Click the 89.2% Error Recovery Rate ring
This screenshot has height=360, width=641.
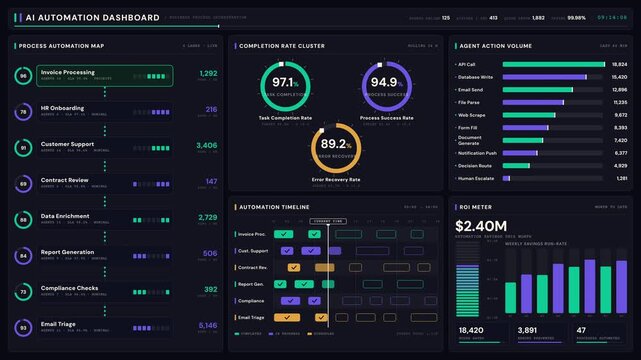tap(336, 148)
